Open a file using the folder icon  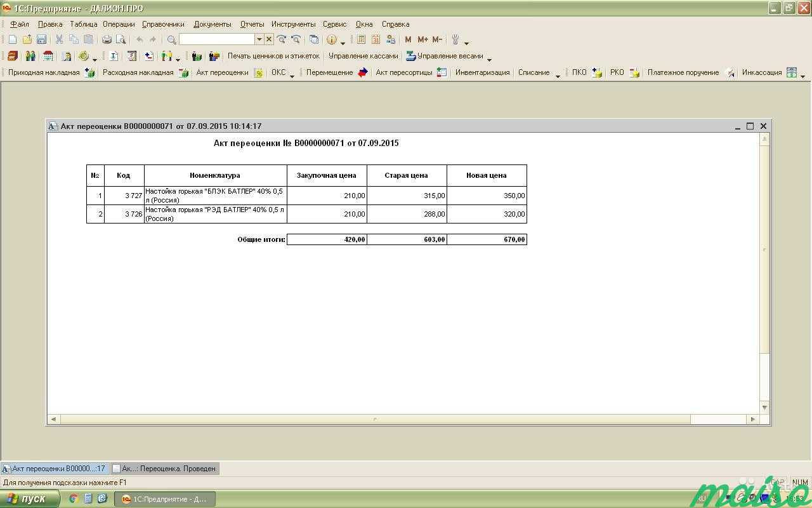[27, 39]
